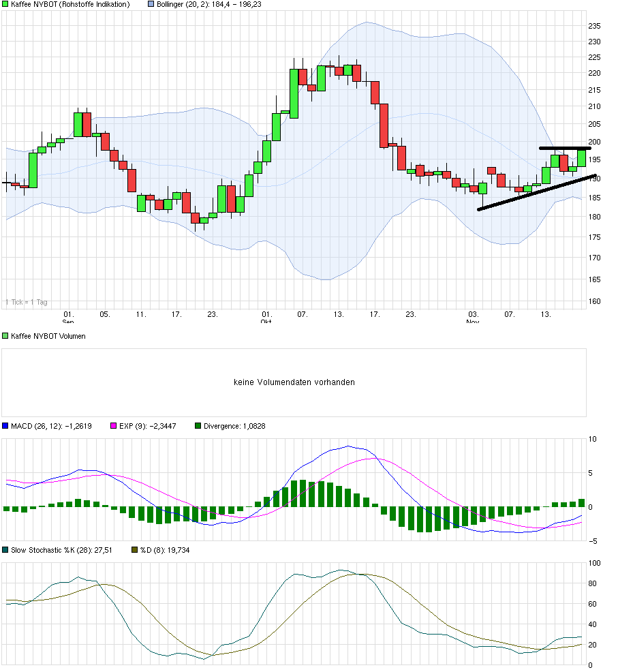Click the MACD axis value 10
The height and width of the screenshot is (672, 618).
[592, 440]
